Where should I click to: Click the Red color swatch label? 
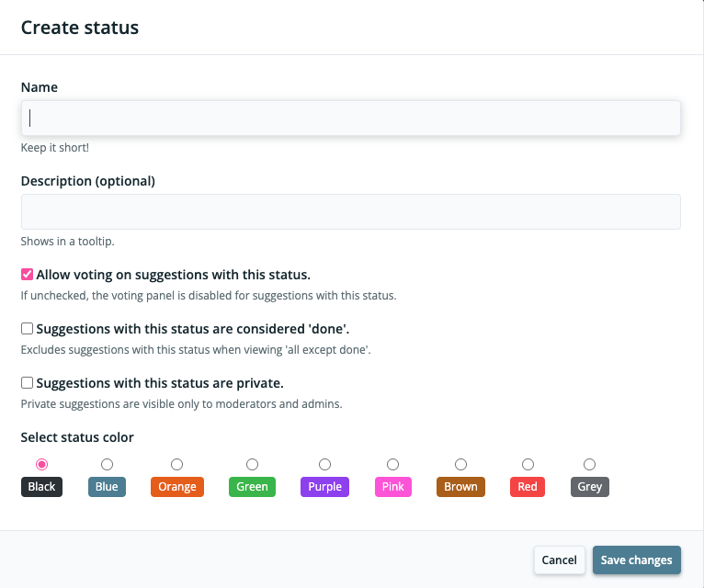pos(528,487)
